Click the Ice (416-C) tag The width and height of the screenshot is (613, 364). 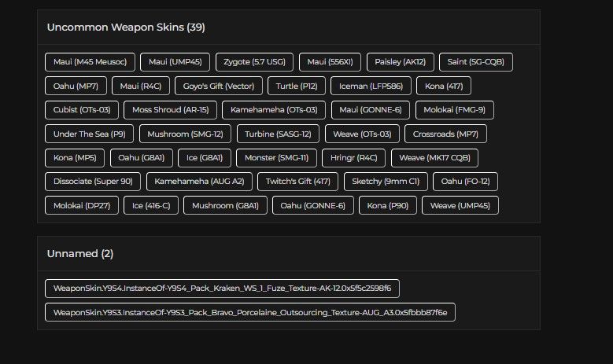click(x=151, y=205)
